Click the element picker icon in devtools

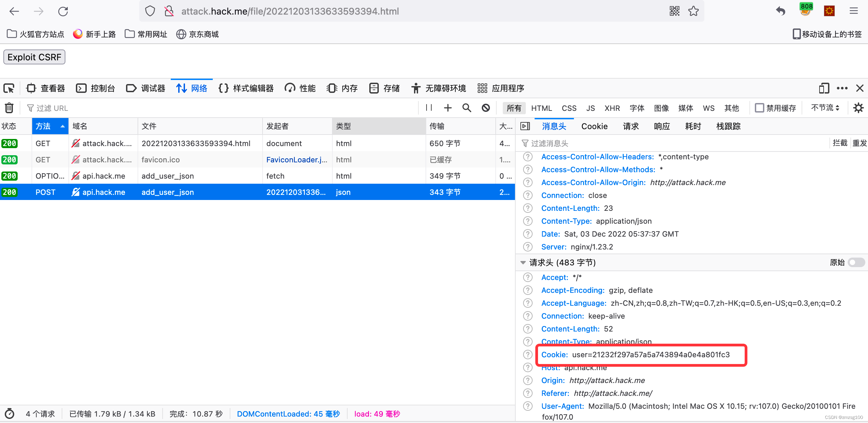(x=9, y=88)
